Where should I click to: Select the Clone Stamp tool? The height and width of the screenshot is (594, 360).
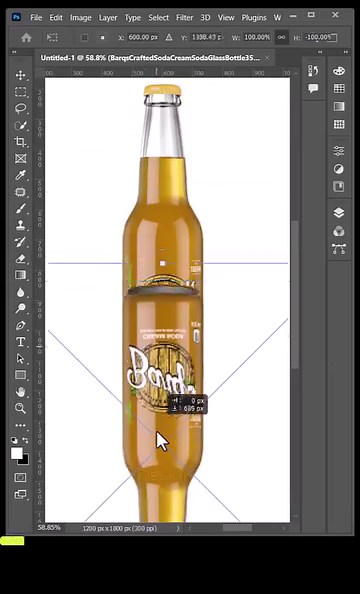[x=20, y=225]
